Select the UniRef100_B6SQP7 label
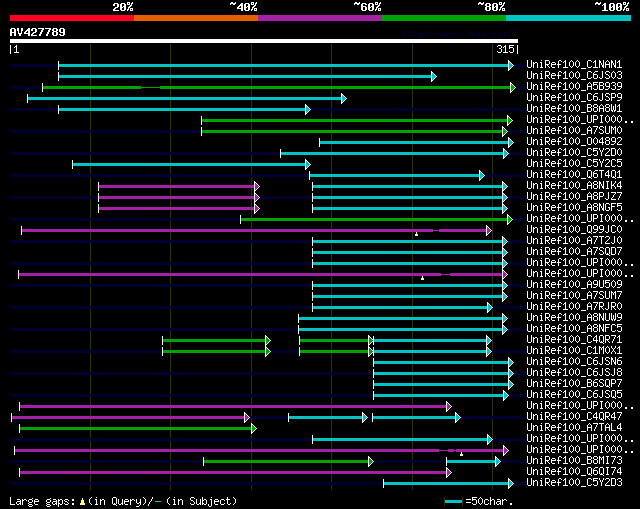640x509 pixels. click(574, 384)
